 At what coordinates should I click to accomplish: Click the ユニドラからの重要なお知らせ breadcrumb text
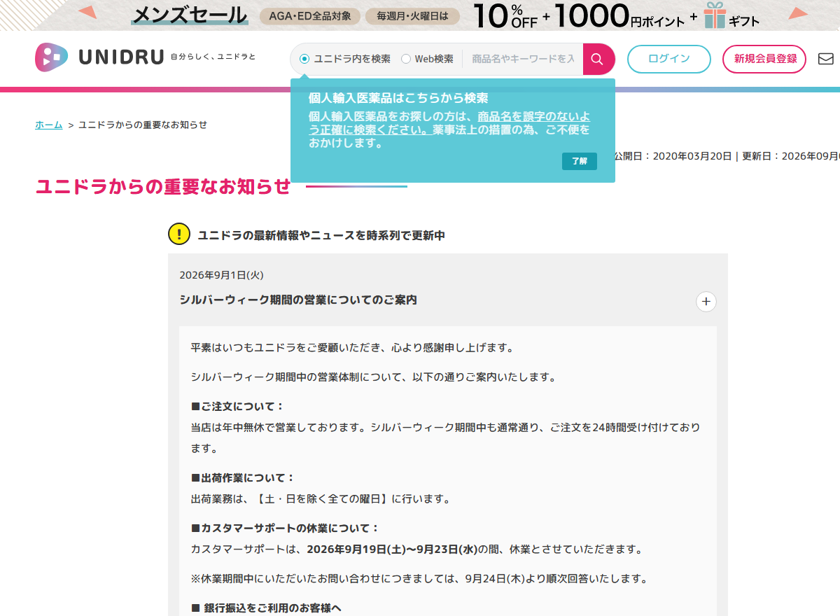(143, 125)
